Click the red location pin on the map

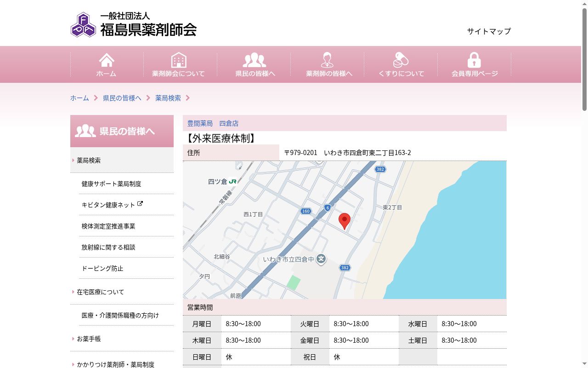345,221
